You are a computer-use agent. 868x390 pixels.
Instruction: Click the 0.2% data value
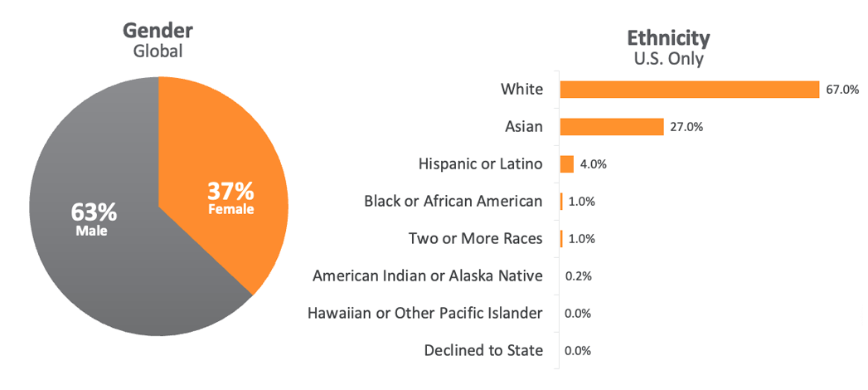point(578,275)
